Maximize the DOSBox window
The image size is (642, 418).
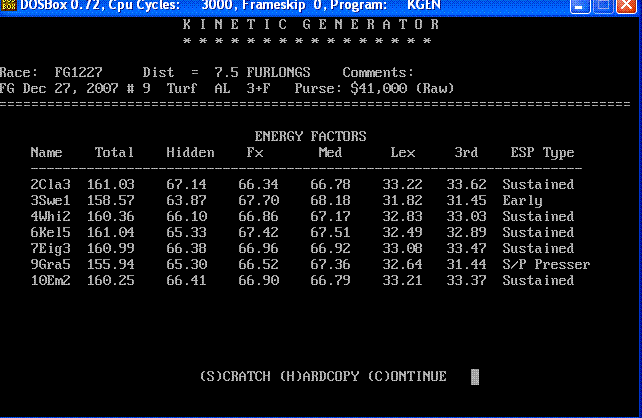pyautogui.click(x=603, y=6)
